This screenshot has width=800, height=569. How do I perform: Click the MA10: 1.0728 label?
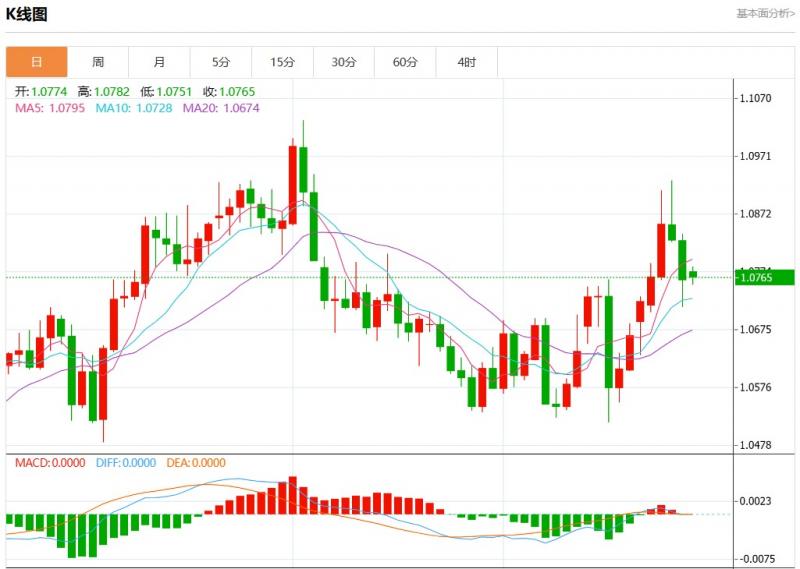[134, 108]
